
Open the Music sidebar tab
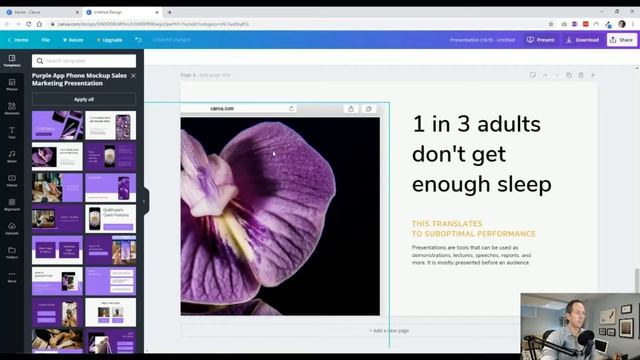click(12, 157)
